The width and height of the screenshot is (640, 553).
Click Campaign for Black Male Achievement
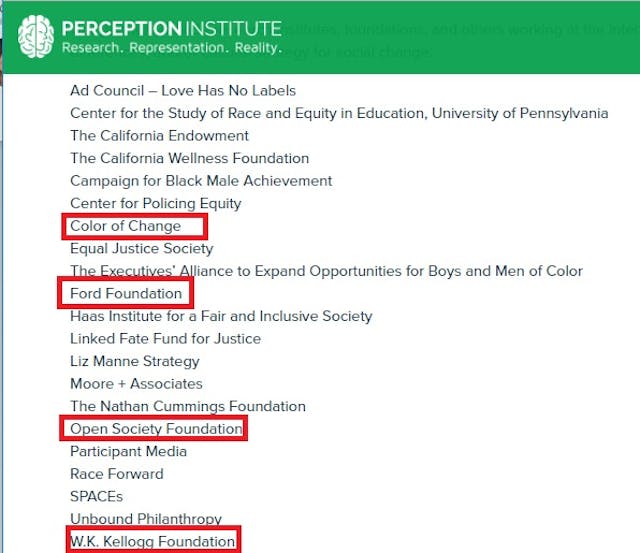coord(201,181)
